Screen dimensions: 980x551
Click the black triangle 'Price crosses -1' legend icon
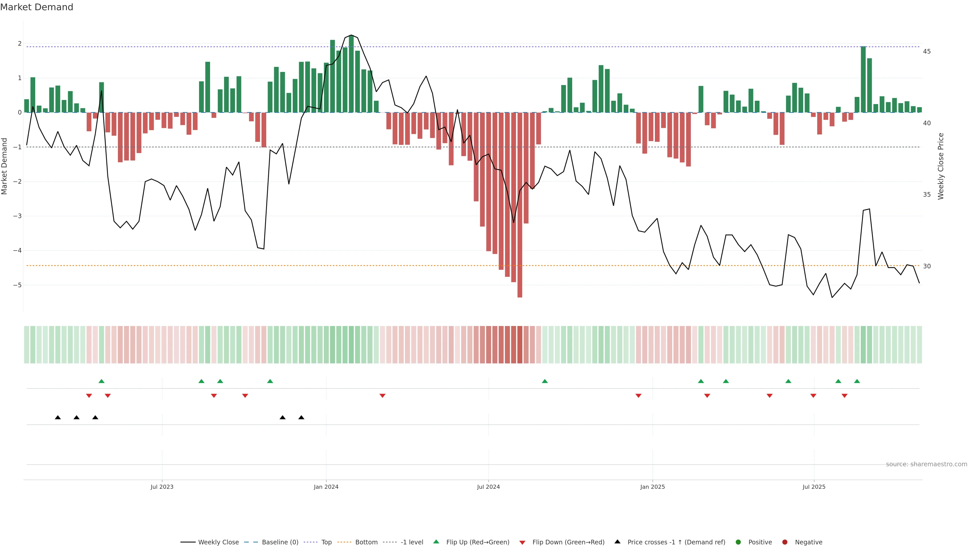[617, 542]
